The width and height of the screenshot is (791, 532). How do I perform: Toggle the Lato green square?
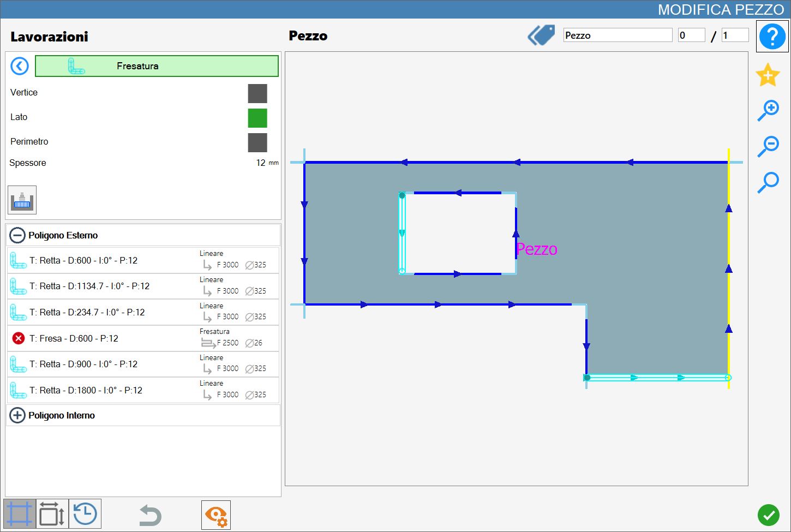pyautogui.click(x=257, y=118)
